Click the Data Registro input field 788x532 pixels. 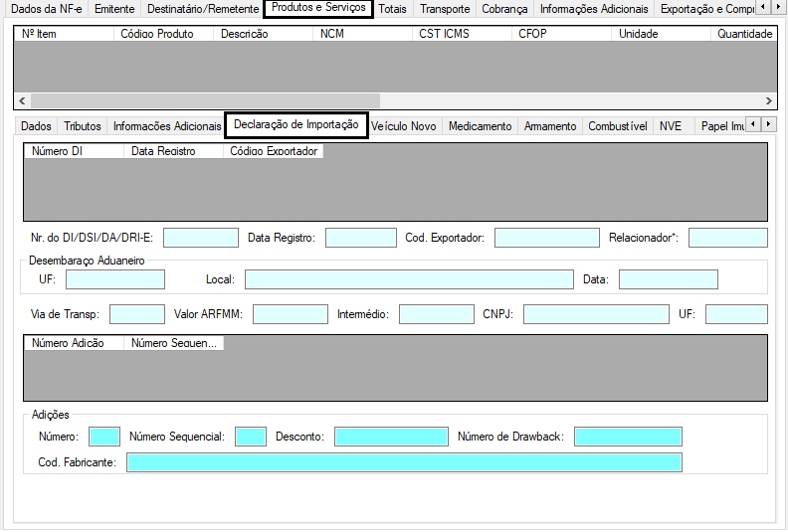(x=361, y=238)
